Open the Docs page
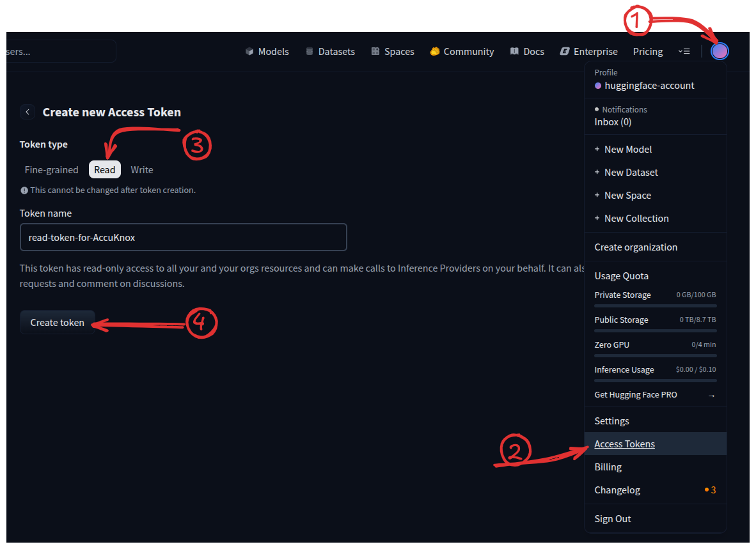Screen dimensions: 756x549 [527, 52]
